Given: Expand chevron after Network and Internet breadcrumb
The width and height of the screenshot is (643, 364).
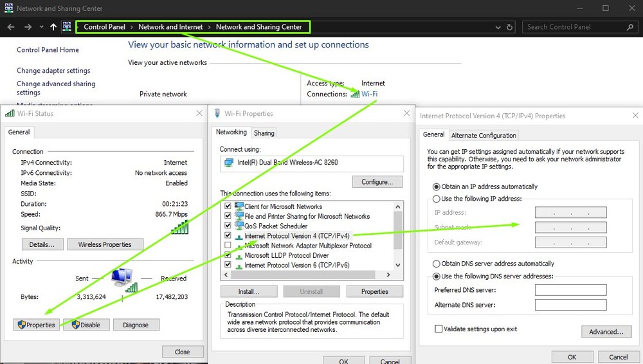Looking at the screenshot, I should tap(209, 27).
